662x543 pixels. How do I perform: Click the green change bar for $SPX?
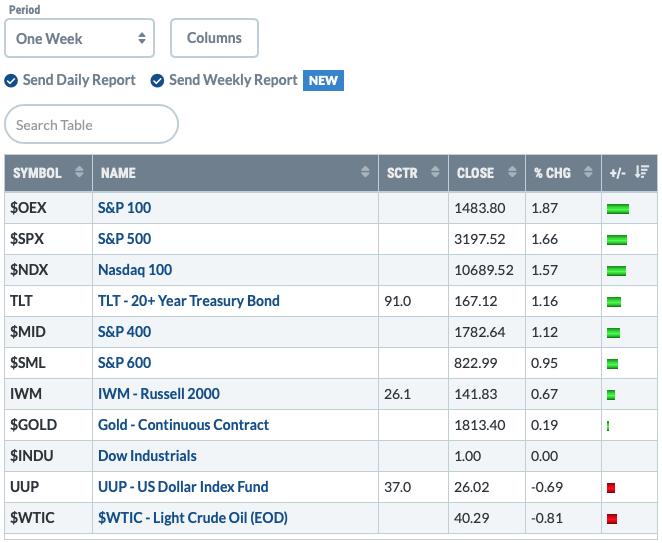[x=617, y=240]
